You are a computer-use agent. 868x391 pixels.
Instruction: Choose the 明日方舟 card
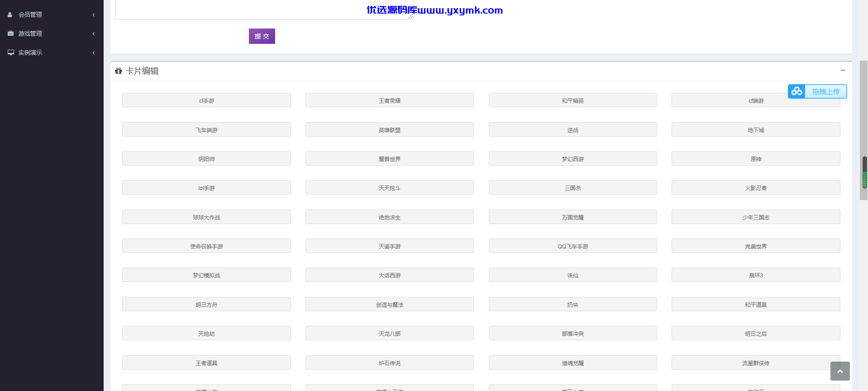206,305
